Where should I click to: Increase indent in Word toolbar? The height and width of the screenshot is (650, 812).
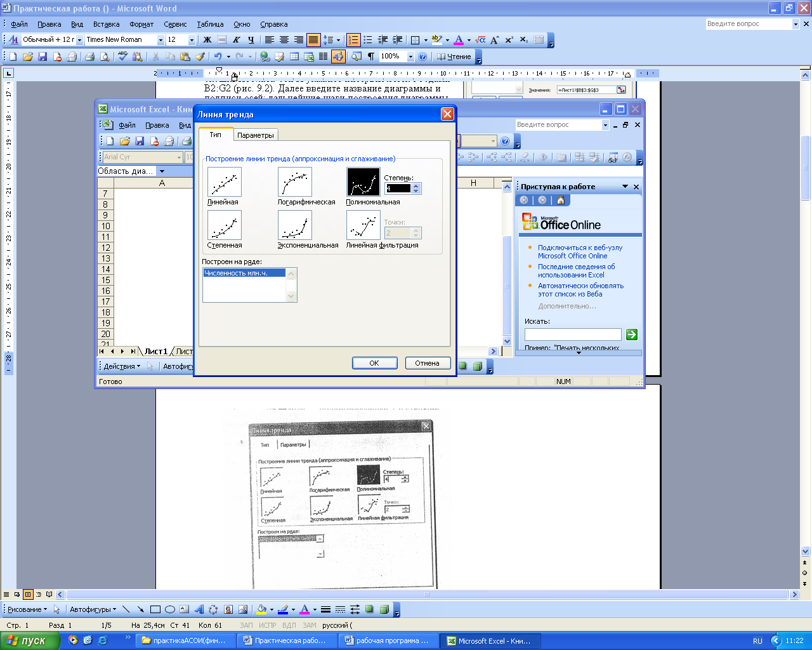(398, 40)
